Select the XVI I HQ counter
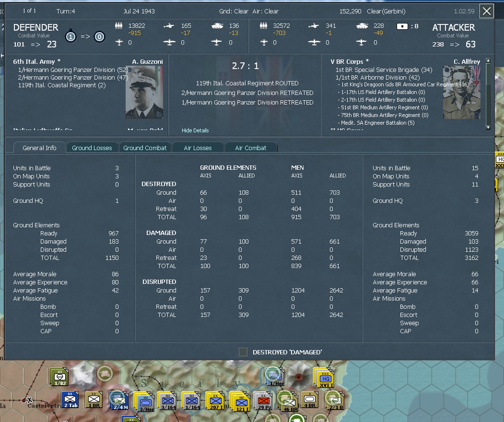This screenshot has width=504, height=422. coord(324,377)
